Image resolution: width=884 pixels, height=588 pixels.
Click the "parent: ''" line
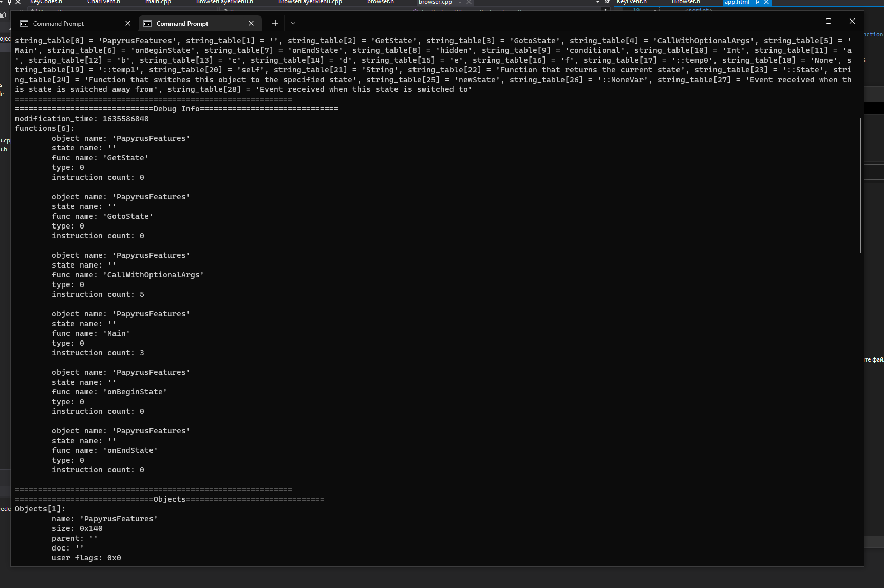click(75, 538)
